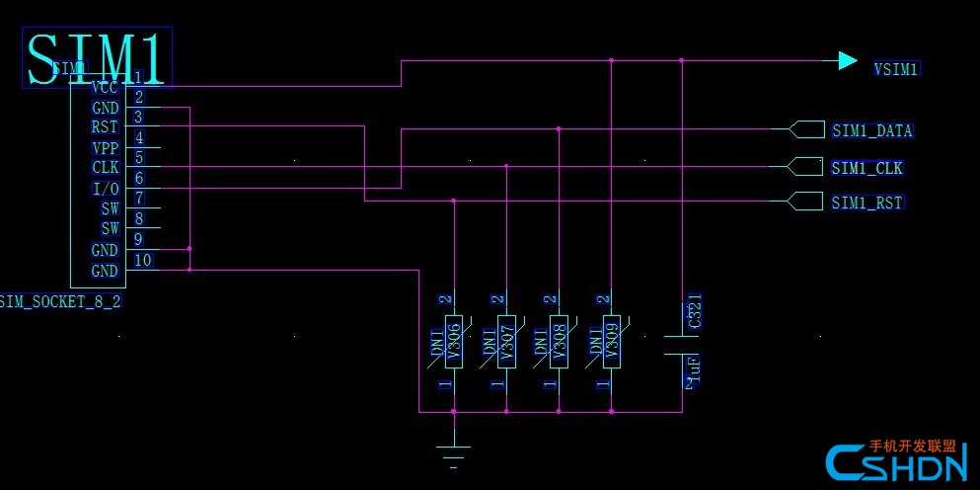Click the DNI label beside V309
980x490 pixels.
tap(596, 343)
